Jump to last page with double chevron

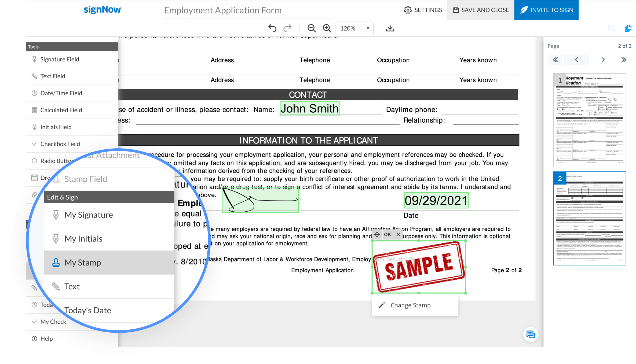pos(624,60)
